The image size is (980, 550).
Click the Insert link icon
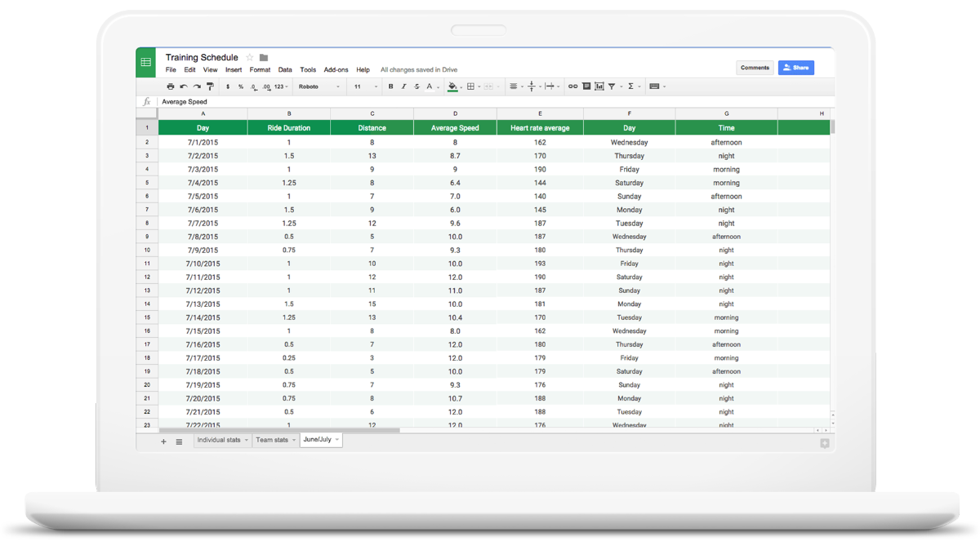click(x=572, y=86)
